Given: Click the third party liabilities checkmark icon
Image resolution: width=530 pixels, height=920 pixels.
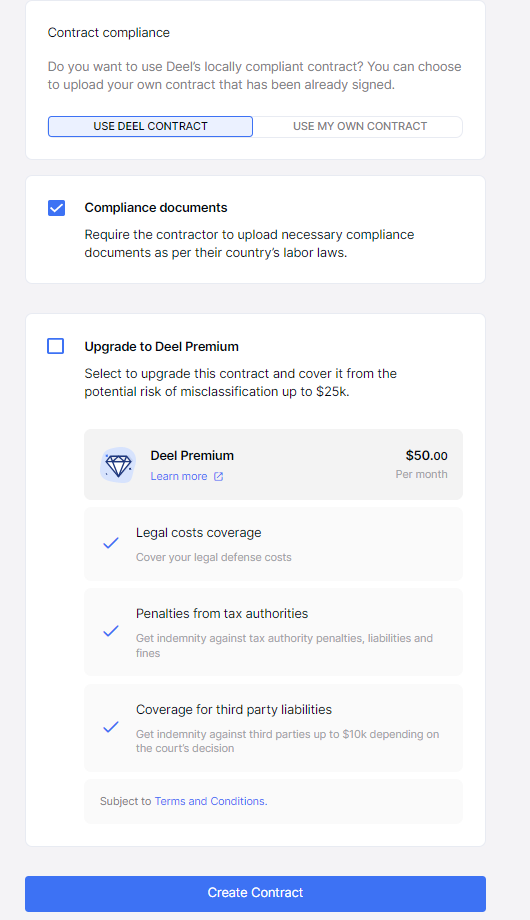Looking at the screenshot, I should 111,728.
